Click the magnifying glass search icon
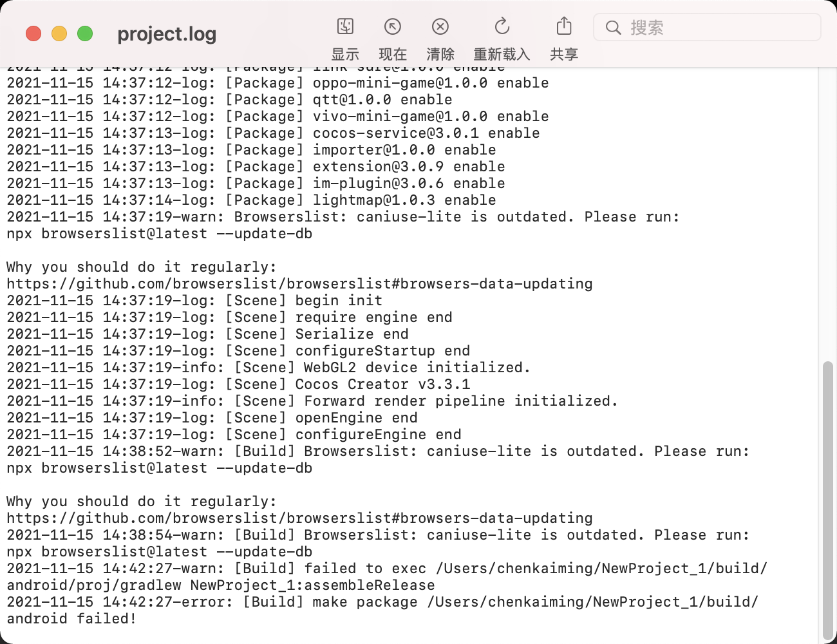 (614, 28)
